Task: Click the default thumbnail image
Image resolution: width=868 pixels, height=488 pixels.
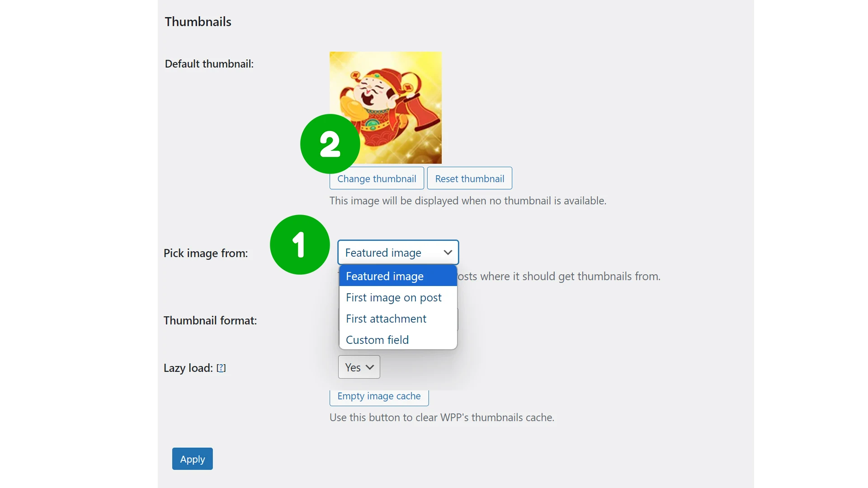Action: click(x=386, y=108)
